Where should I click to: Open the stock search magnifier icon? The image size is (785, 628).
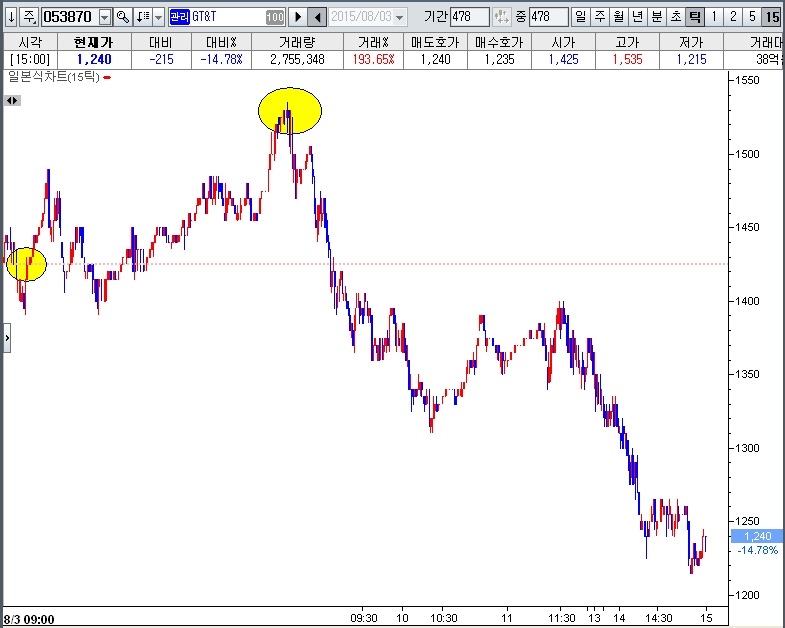coord(123,17)
